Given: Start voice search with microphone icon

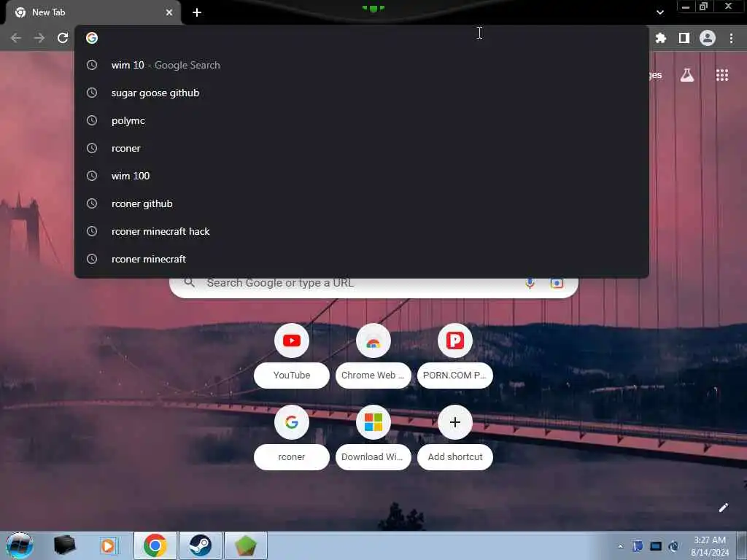Looking at the screenshot, I should [530, 284].
